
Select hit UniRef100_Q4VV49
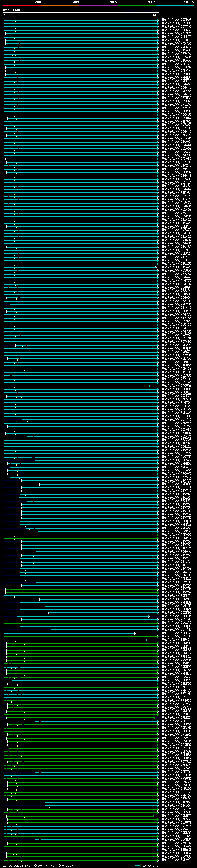177,491
